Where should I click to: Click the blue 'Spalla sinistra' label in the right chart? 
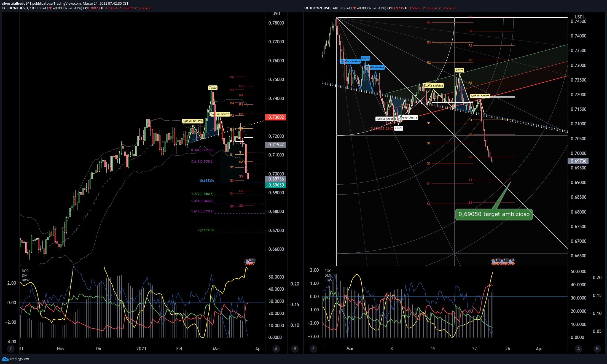[350, 61]
